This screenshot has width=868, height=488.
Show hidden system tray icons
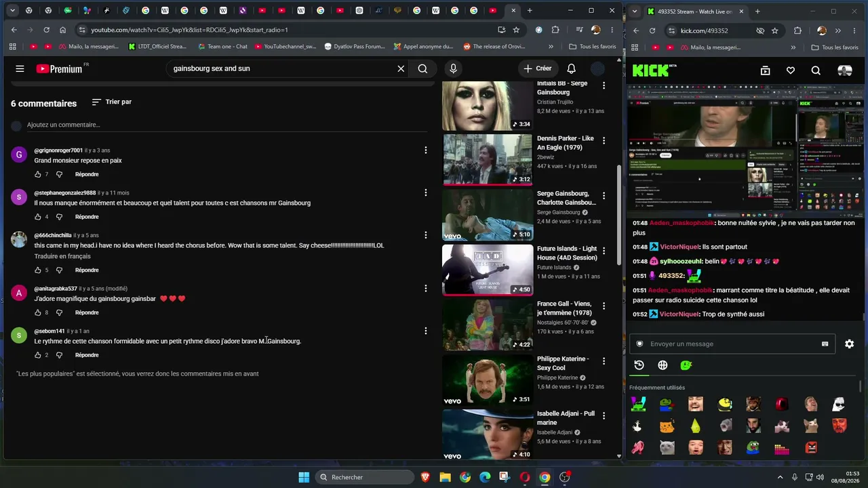tap(780, 477)
